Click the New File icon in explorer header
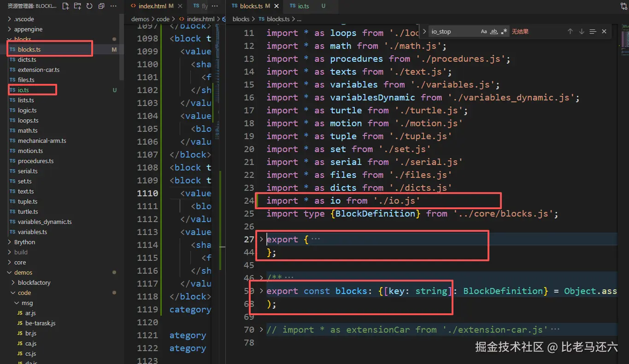Screen dimensions: 629x364 coord(65,6)
